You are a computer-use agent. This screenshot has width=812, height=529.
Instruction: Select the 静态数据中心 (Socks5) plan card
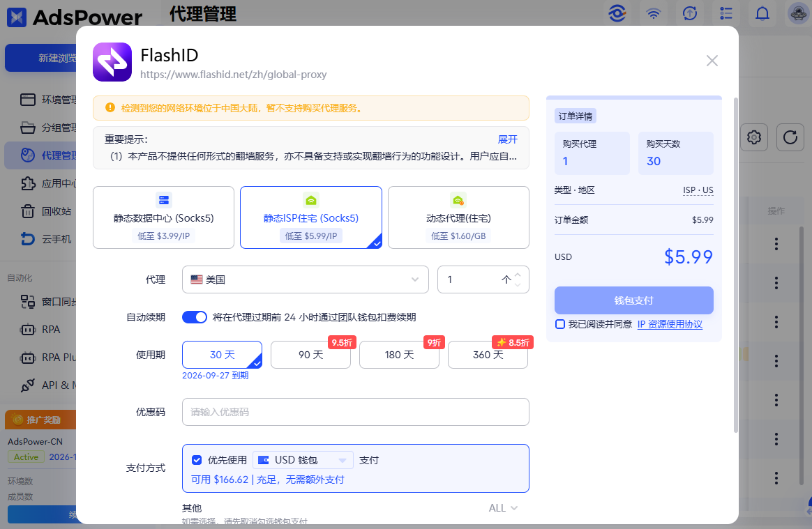point(164,217)
